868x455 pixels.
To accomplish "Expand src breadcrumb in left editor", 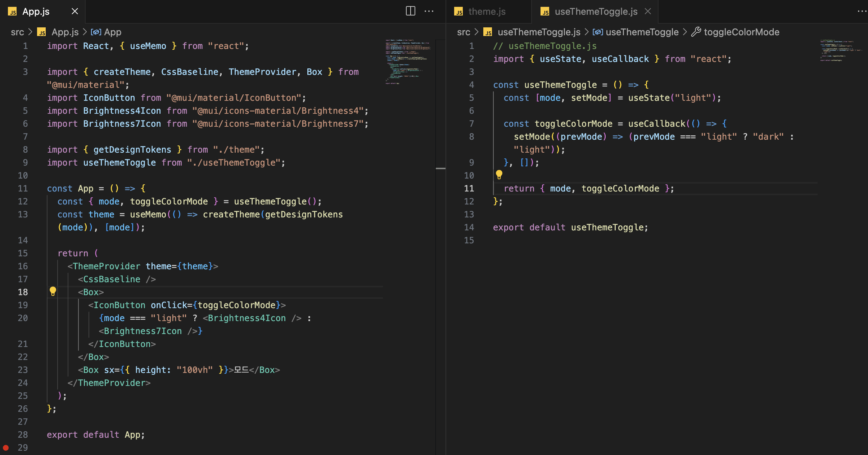I will pos(17,32).
